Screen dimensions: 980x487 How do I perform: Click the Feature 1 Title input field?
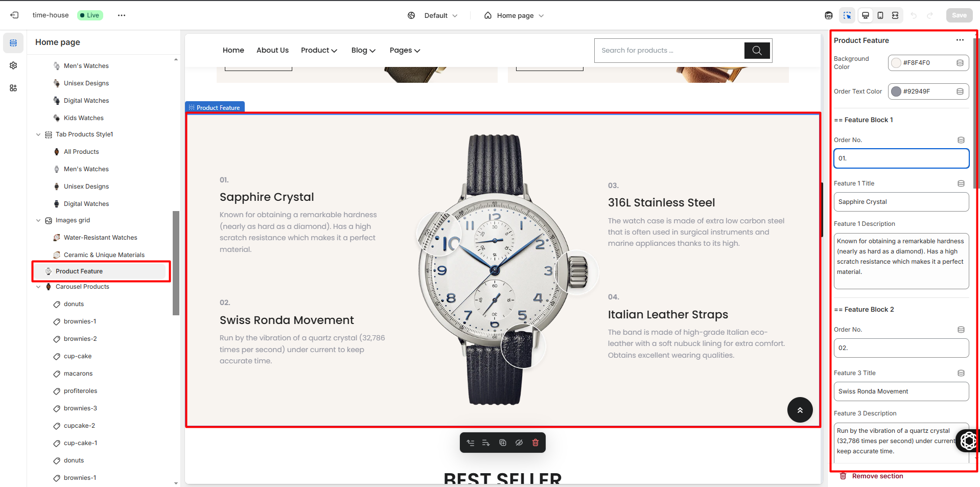click(901, 202)
